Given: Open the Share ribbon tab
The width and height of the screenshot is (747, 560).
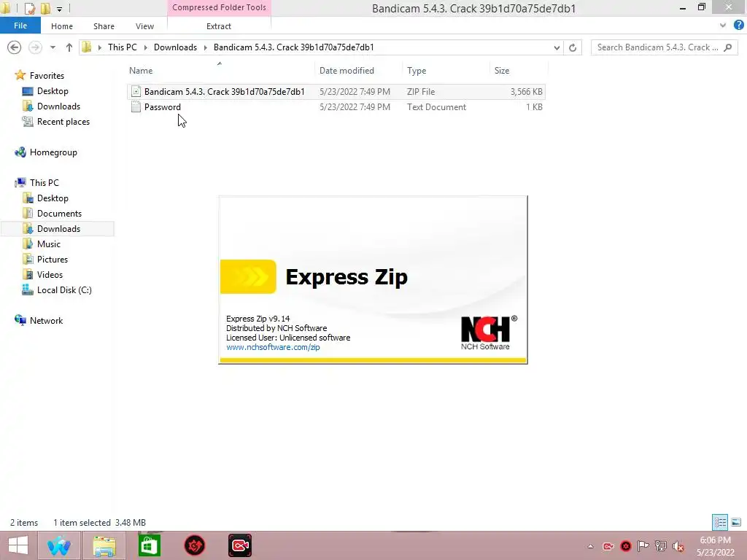Looking at the screenshot, I should point(104,26).
